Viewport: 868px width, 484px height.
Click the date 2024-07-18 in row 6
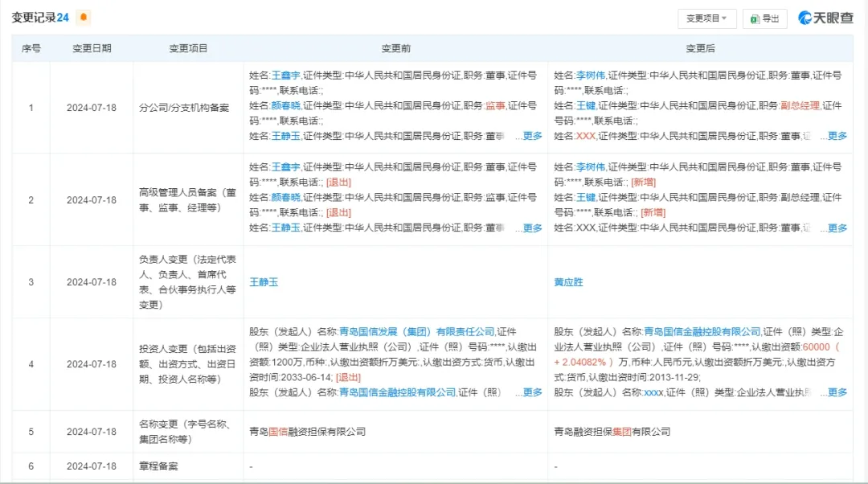pyautogui.click(x=92, y=466)
